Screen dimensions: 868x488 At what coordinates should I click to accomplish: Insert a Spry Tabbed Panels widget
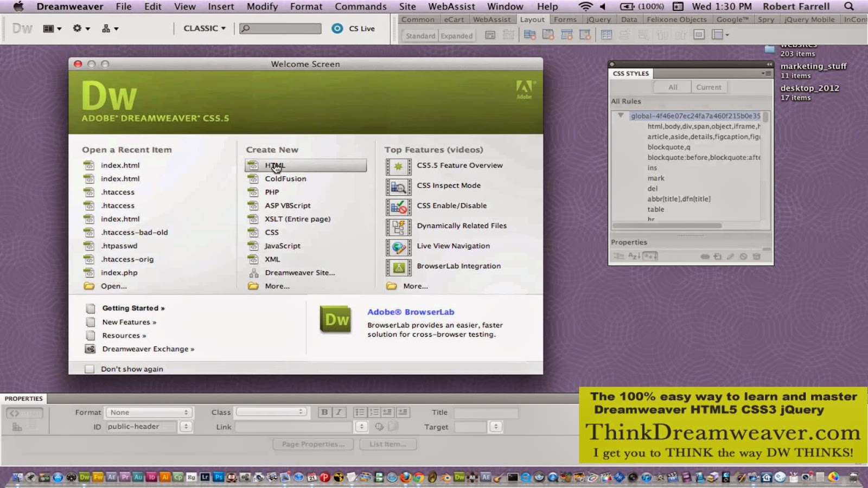548,35
